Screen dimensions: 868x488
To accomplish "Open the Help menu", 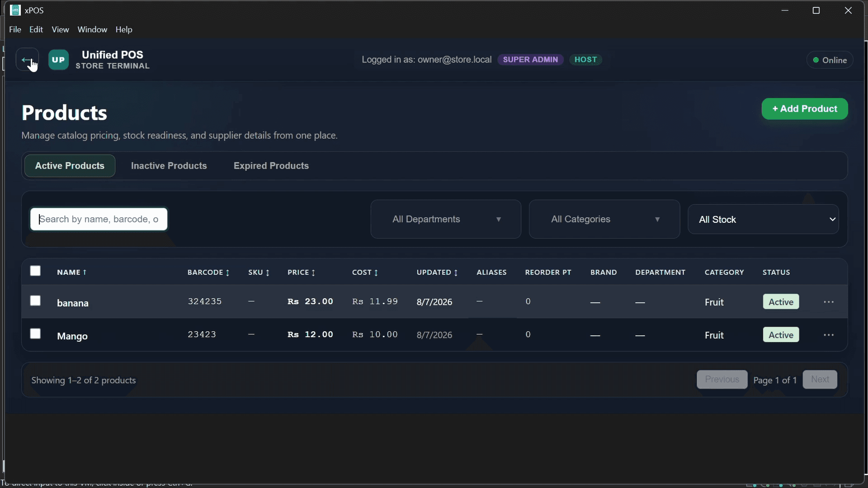I will (x=124, y=29).
